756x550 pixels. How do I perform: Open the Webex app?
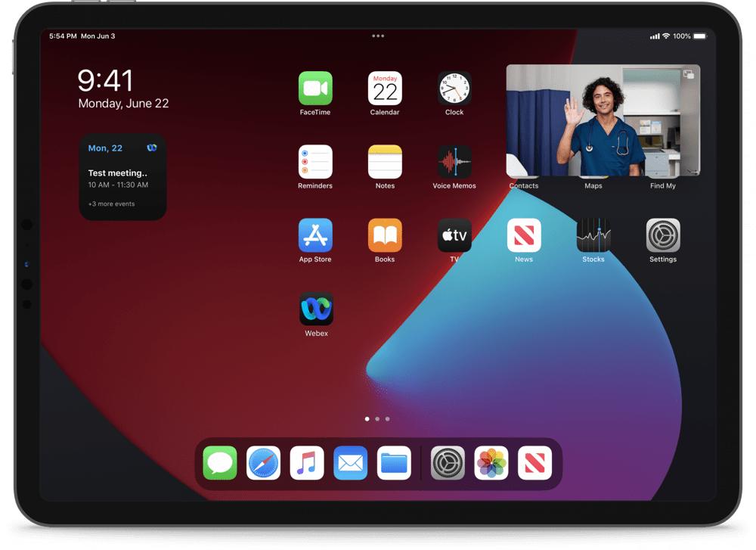(316, 309)
